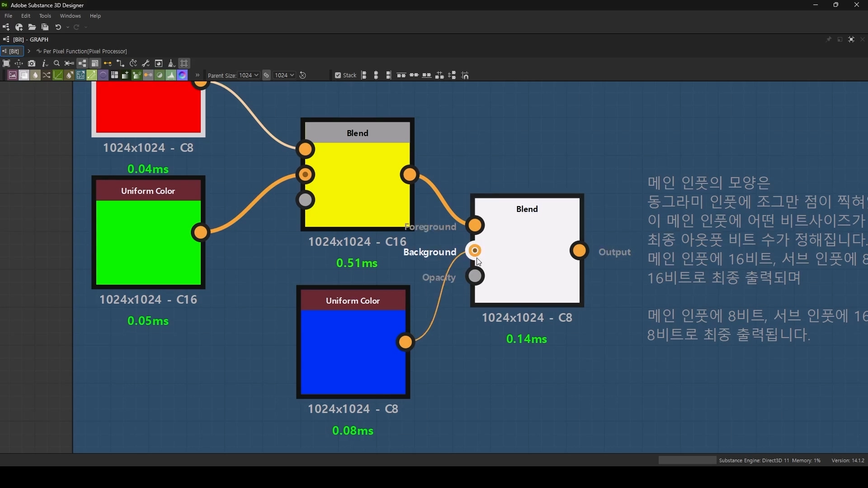Click the blue Uniform Color node thumbnail
The image size is (868, 488).
[353, 352]
